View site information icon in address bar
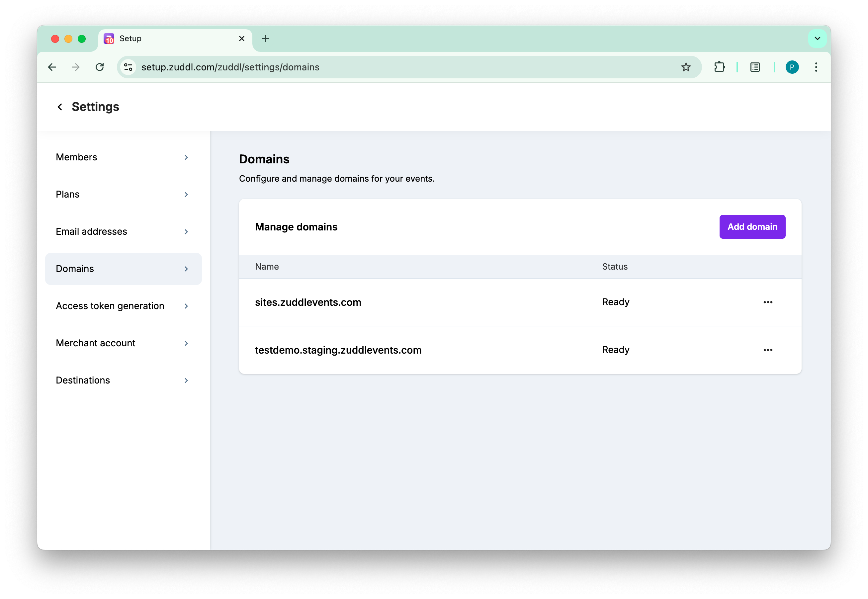 tap(129, 67)
